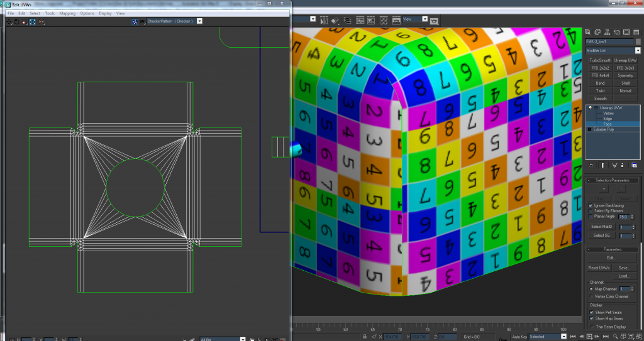Open the Modifier List dropdown
This screenshot has height=341, width=644.
click(637, 51)
